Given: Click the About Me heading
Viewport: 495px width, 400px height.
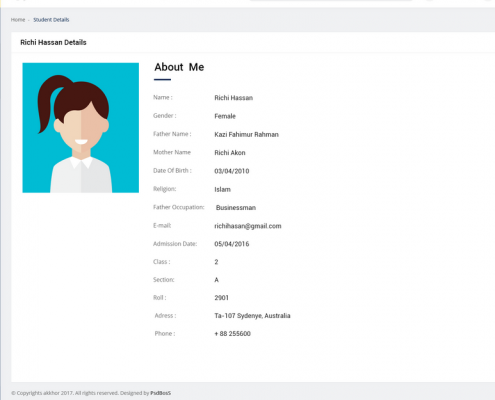Looking at the screenshot, I should (x=179, y=67).
